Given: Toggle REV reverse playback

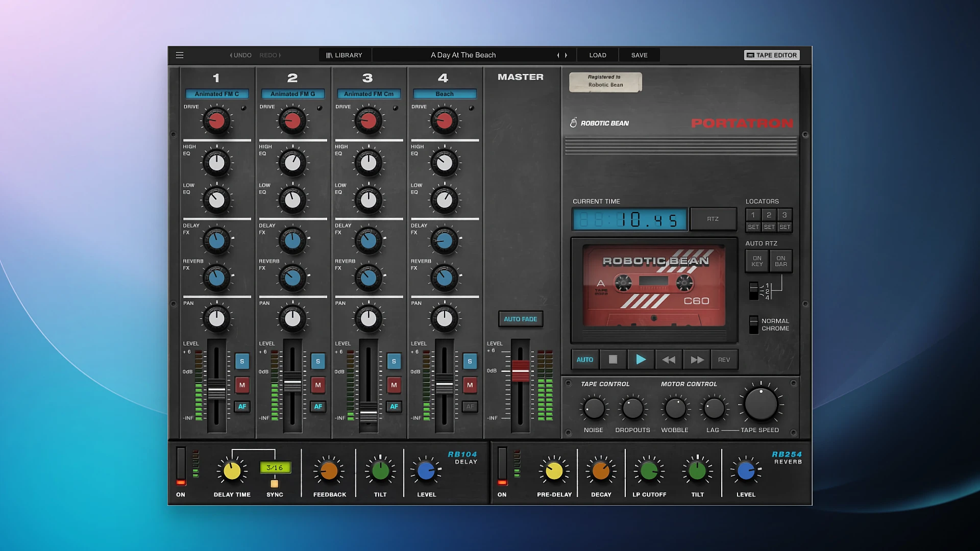Looking at the screenshot, I should pyautogui.click(x=724, y=360).
